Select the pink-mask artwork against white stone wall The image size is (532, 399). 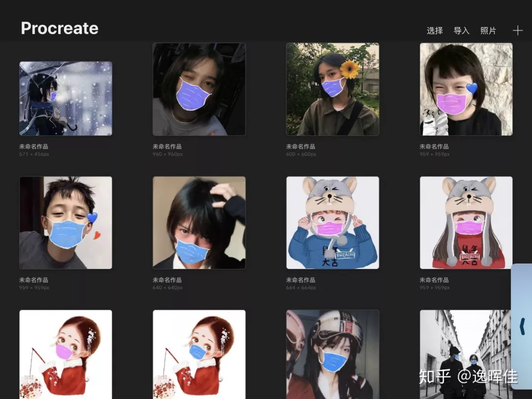coord(466,89)
